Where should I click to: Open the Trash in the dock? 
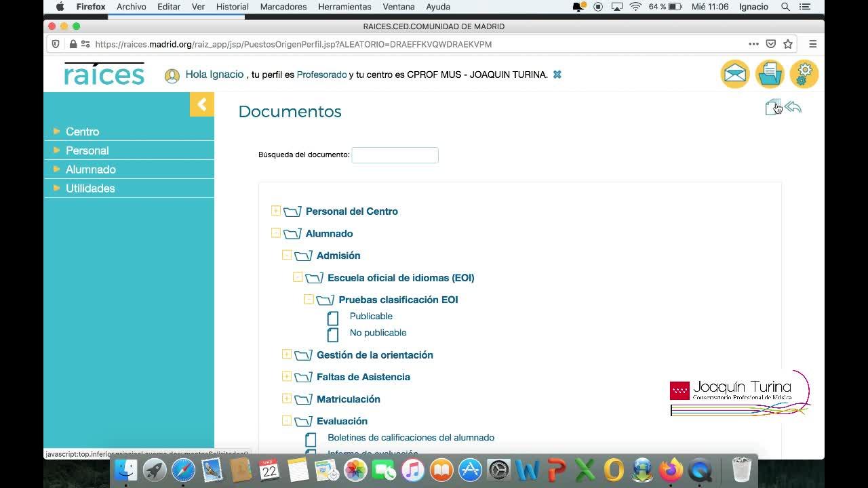[x=742, y=470]
